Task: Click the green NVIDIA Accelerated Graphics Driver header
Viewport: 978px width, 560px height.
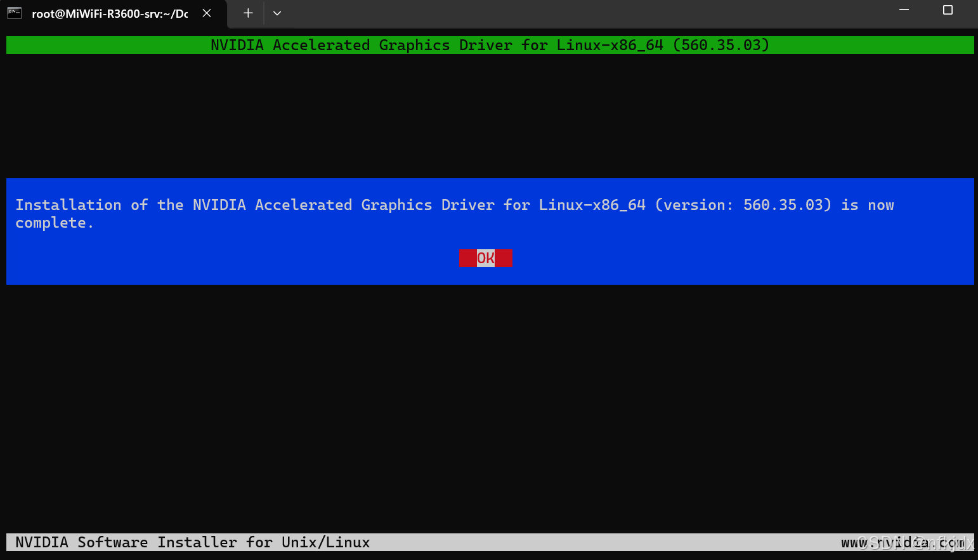Action: pos(490,45)
